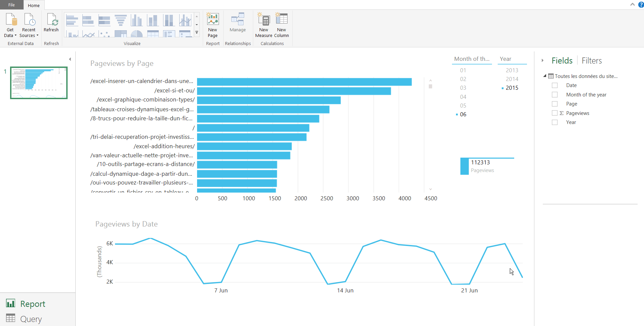Collapse the Fields pane arrow
The width and height of the screenshot is (644, 326).
[542, 60]
